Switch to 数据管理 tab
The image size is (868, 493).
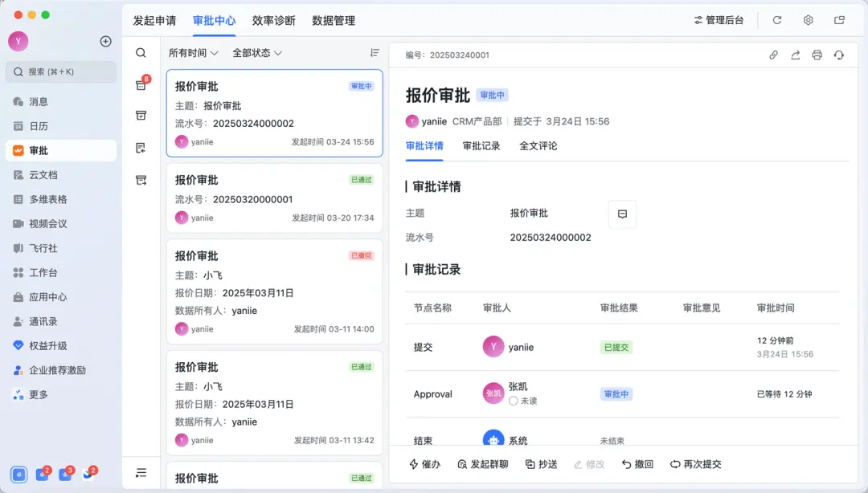334,20
